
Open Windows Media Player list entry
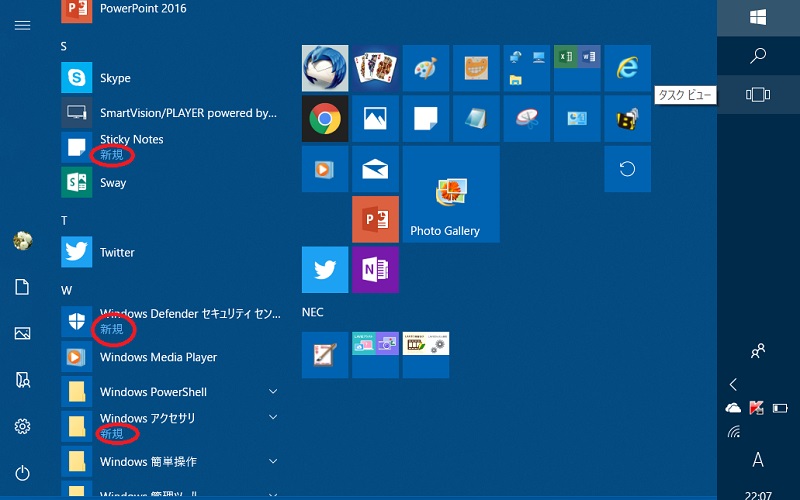(171, 357)
